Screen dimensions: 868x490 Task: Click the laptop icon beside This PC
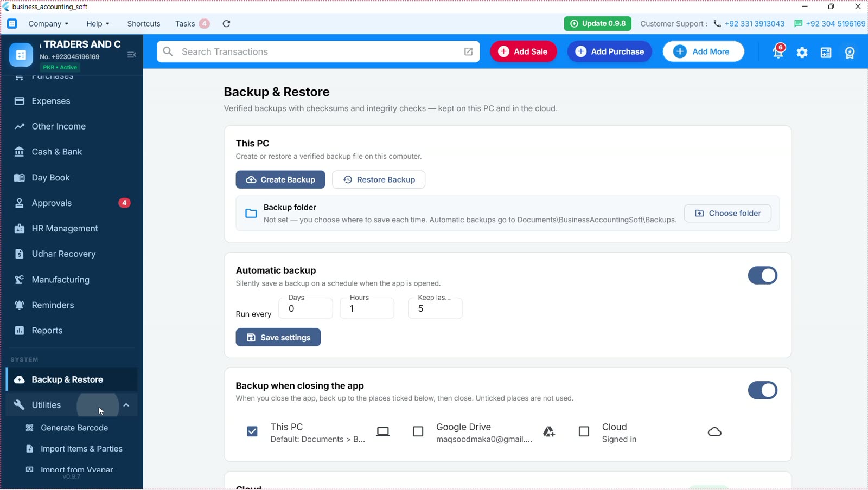point(383,431)
